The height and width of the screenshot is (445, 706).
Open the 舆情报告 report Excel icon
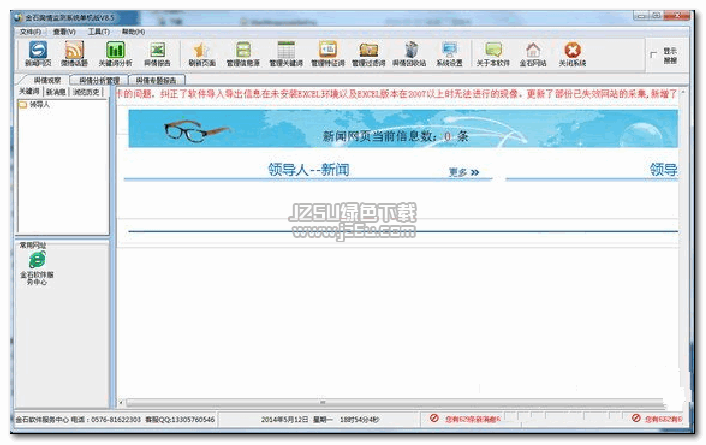point(157,53)
